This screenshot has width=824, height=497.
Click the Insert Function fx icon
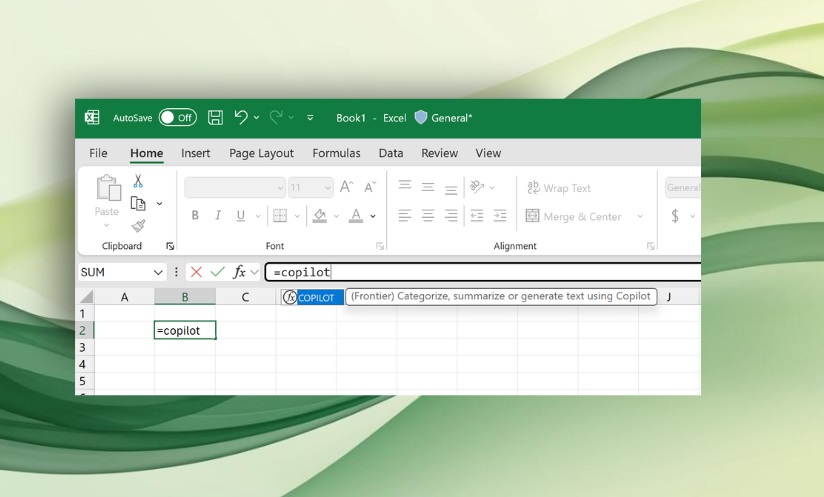(239, 272)
